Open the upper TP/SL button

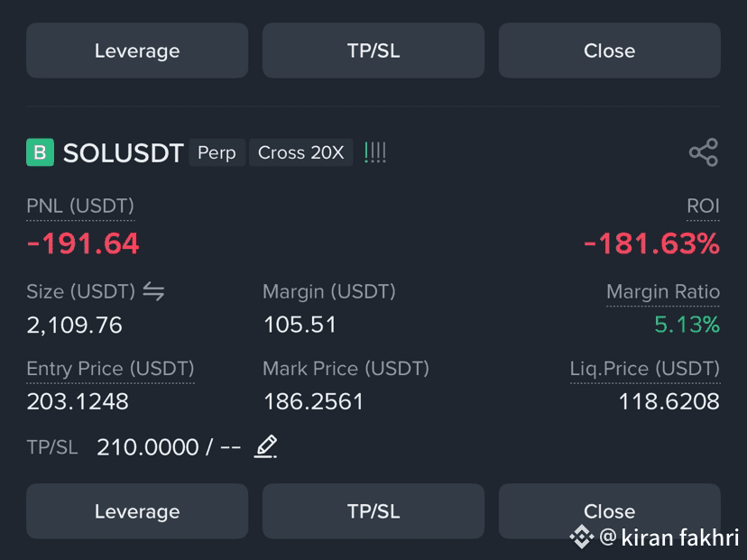pos(373,50)
